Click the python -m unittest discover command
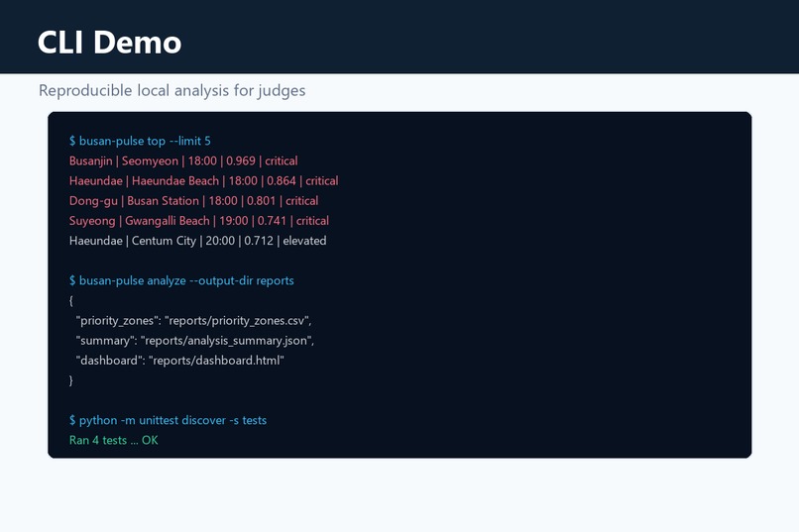 click(x=168, y=420)
